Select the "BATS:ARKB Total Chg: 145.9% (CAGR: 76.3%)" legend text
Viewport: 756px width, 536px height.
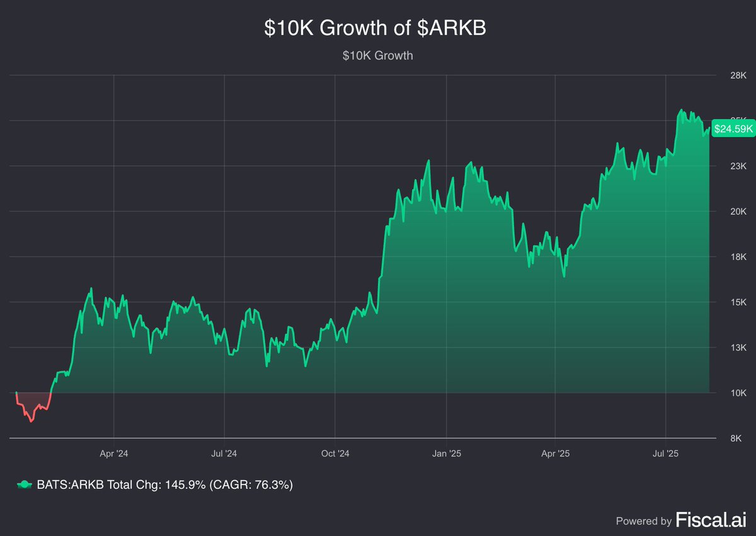coord(164,484)
